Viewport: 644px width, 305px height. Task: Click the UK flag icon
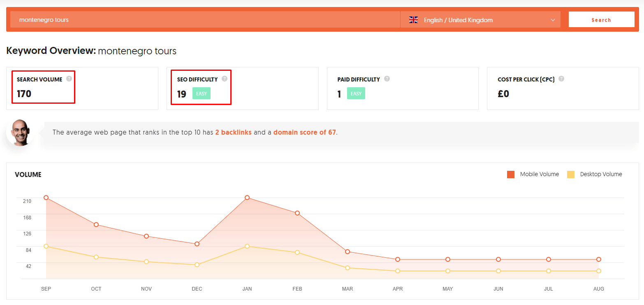tap(413, 20)
